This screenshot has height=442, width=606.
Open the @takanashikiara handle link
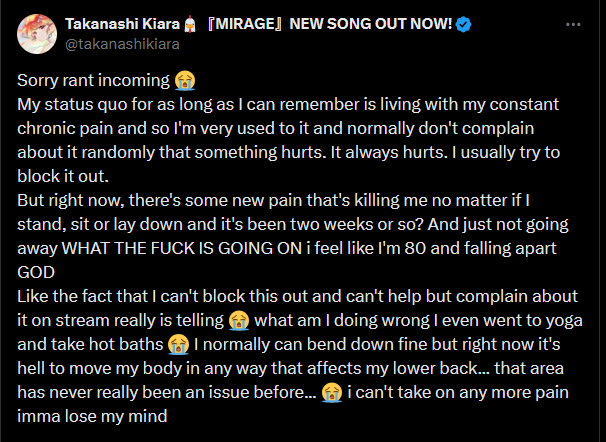[x=122, y=44]
